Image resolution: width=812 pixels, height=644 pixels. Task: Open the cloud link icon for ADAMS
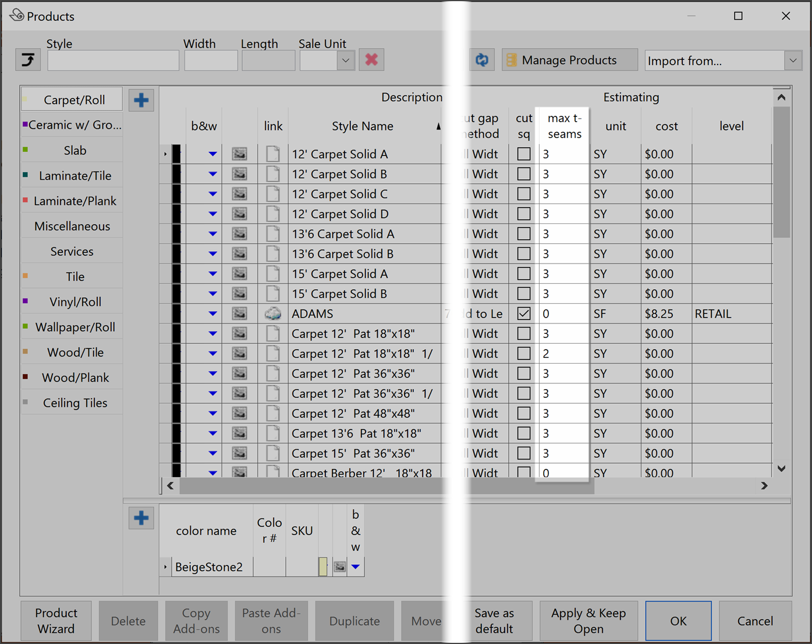point(273,314)
